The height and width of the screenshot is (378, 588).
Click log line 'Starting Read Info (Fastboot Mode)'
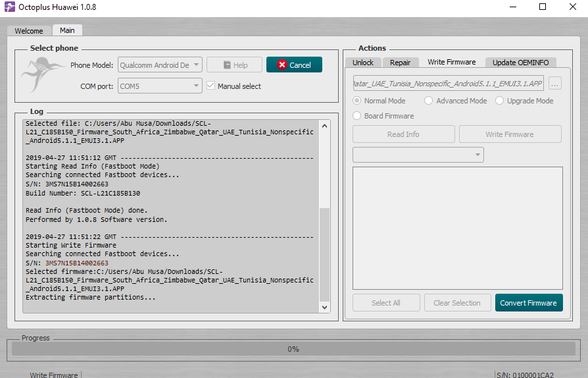pos(93,167)
